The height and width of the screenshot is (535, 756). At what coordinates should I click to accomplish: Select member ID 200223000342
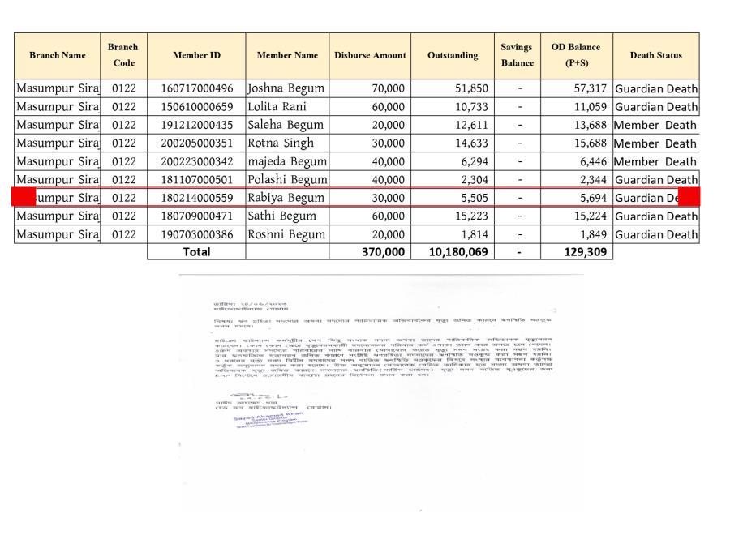pyautogui.click(x=197, y=161)
